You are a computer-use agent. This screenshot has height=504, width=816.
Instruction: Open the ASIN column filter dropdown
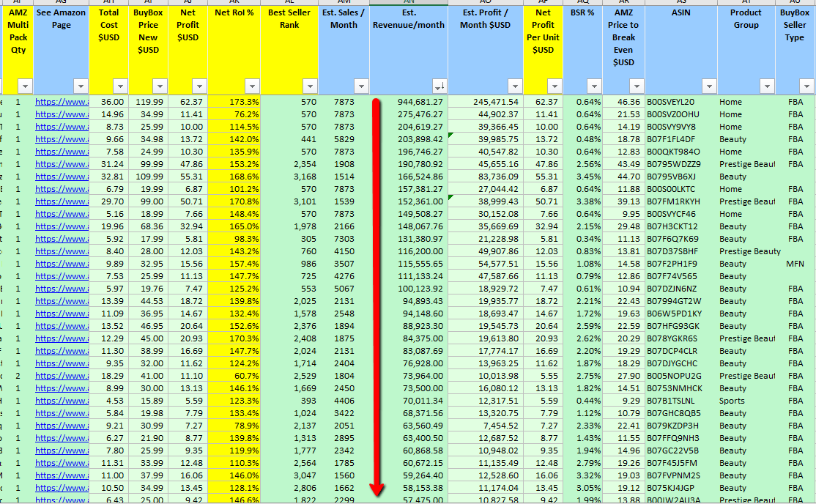coord(708,86)
